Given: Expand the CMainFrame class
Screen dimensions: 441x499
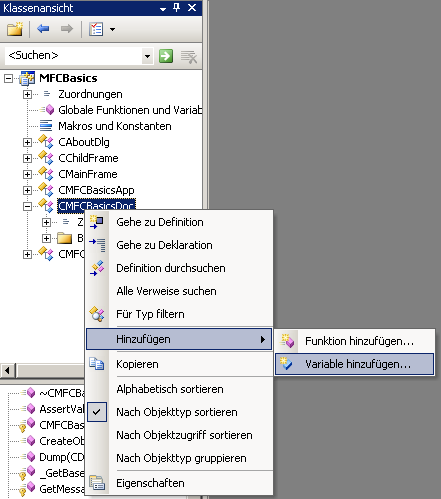Looking at the screenshot, I should coord(27,175).
